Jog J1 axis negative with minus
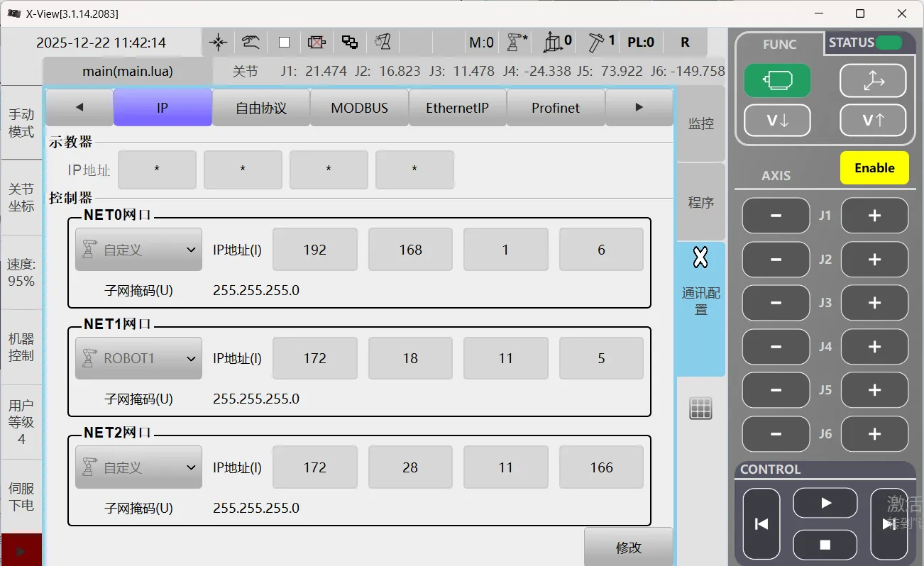The height and width of the screenshot is (566, 924). coord(776,216)
